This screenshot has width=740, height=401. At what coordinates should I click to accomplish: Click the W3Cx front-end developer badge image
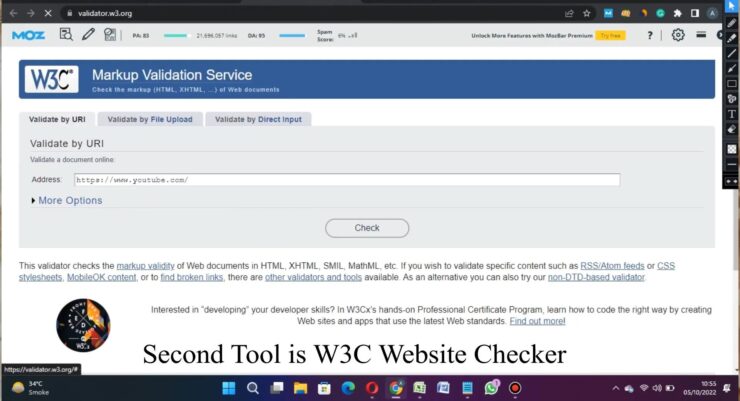point(83,326)
